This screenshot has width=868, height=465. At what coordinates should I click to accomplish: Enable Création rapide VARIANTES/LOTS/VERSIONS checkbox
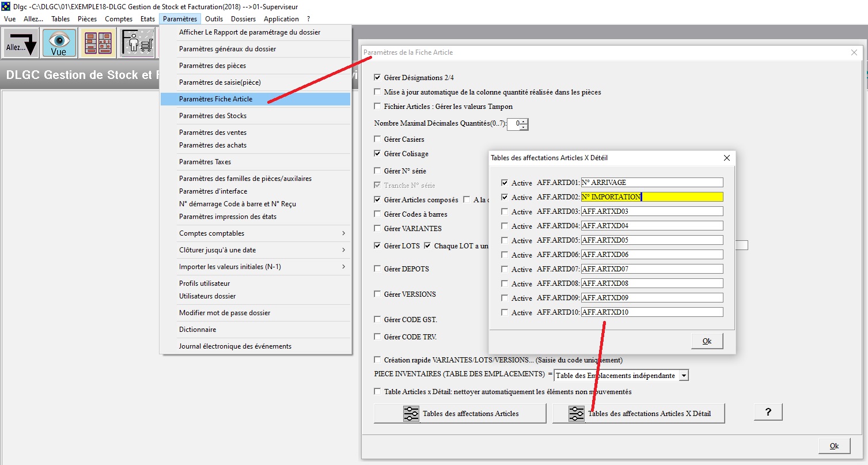point(378,360)
